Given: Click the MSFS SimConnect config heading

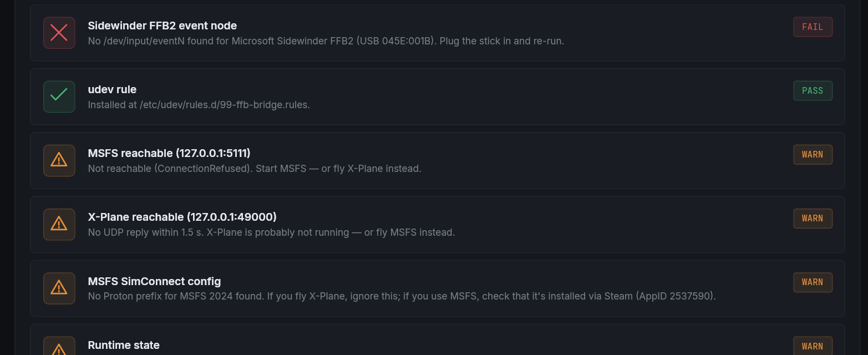Looking at the screenshot, I should point(154,281).
